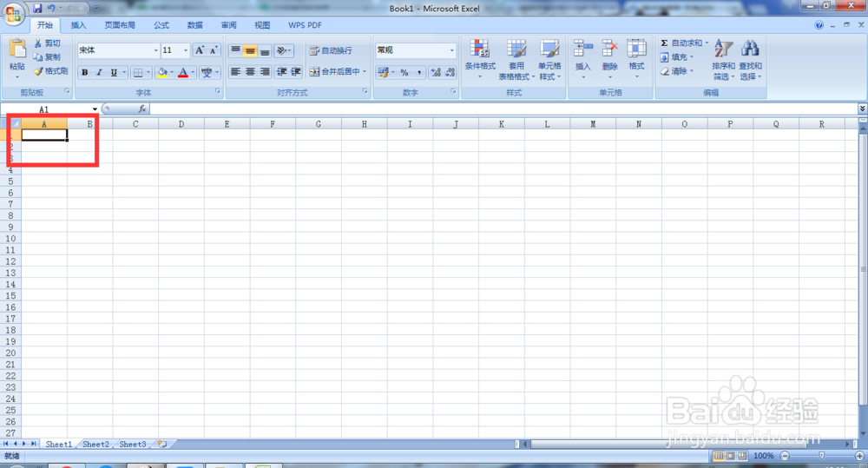Toggle italic formatting
Screen dimensions: 868x468
tap(99, 72)
